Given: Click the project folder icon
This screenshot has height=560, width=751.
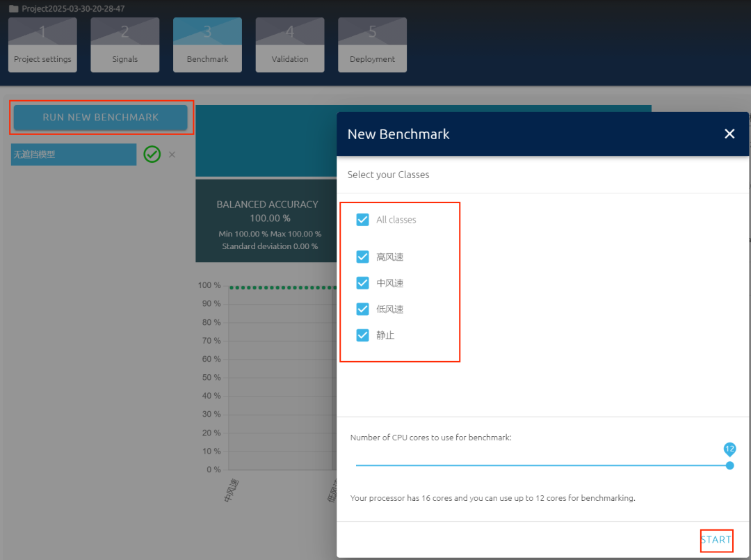Looking at the screenshot, I should pyautogui.click(x=13, y=8).
